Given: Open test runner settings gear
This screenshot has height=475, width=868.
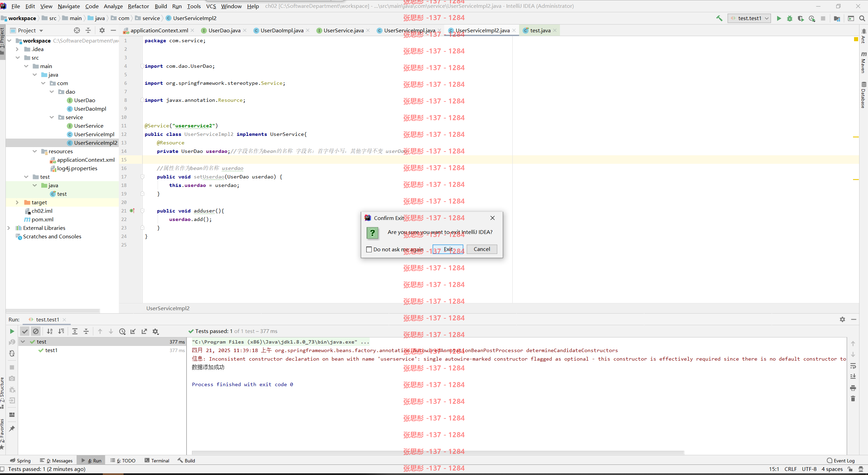Looking at the screenshot, I should click(x=156, y=331).
